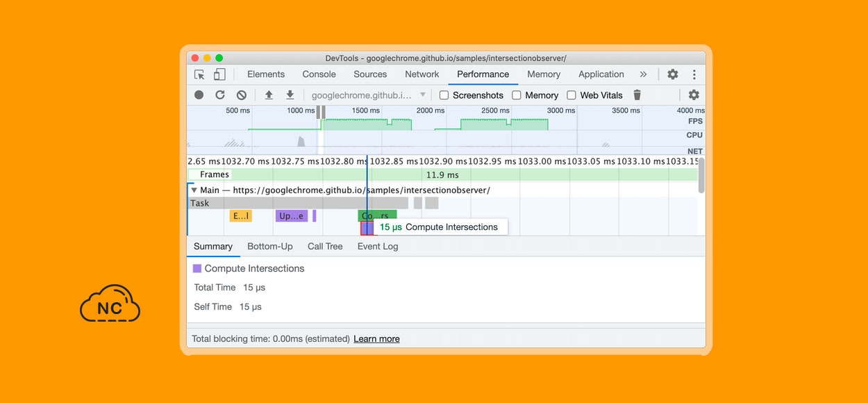Click the NET overview label

(695, 151)
